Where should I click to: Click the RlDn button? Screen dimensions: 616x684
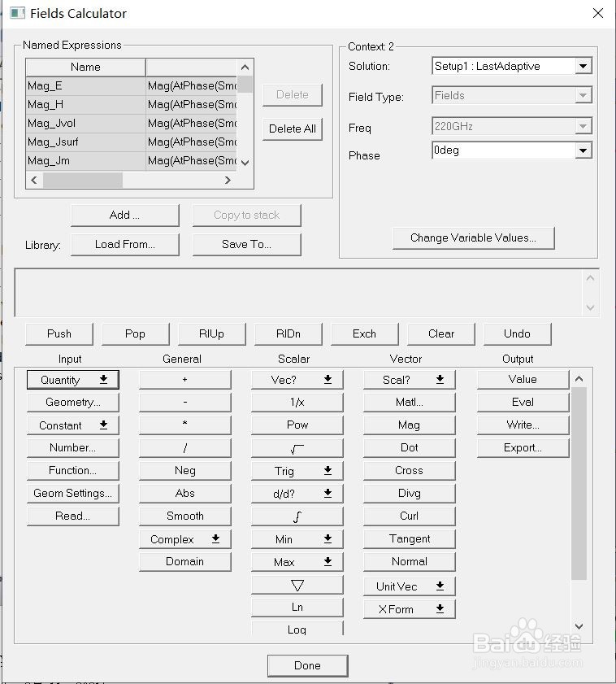(288, 333)
